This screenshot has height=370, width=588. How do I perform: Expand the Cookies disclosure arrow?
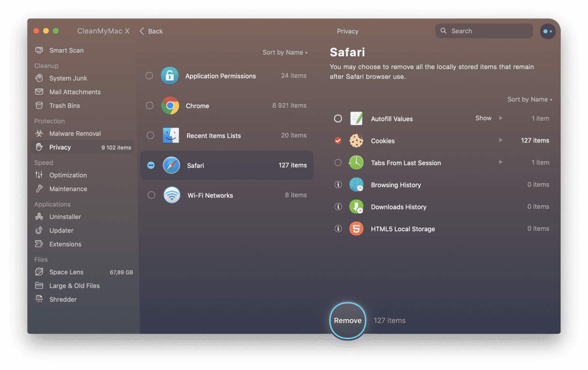[501, 140]
